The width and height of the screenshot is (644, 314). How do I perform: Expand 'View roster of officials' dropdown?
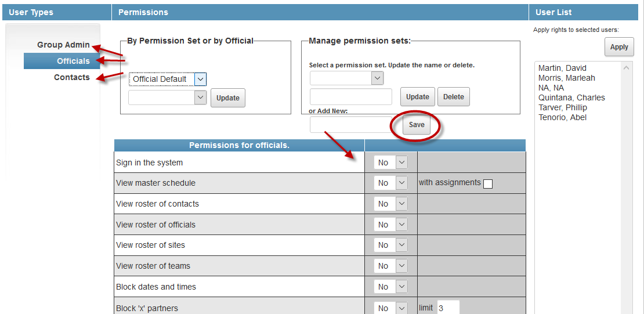pyautogui.click(x=391, y=225)
